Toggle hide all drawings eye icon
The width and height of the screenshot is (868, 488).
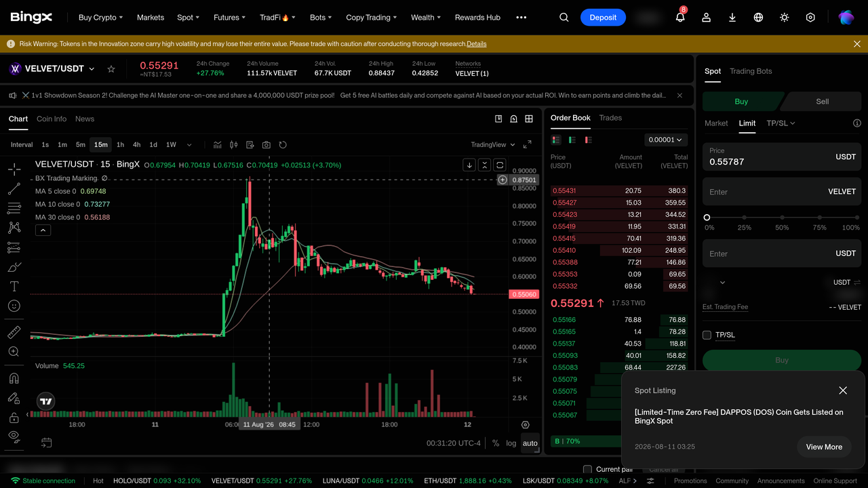tap(14, 436)
